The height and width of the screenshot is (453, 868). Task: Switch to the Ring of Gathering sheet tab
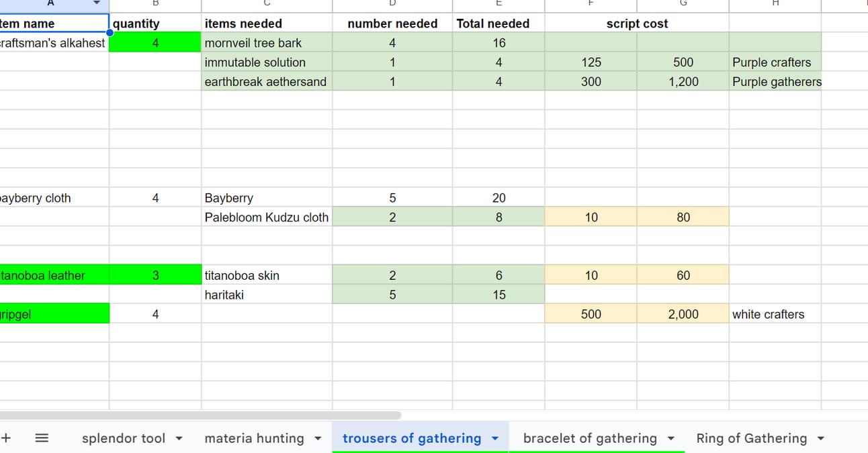(751, 438)
